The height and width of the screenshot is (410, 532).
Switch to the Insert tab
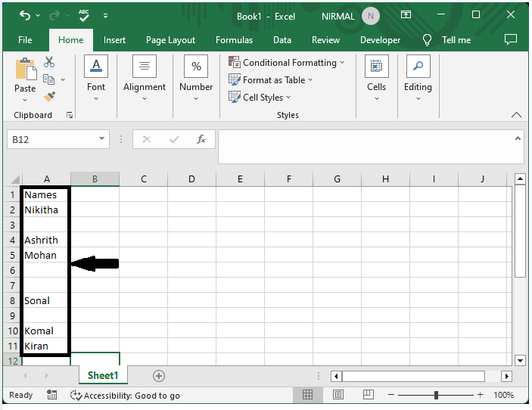(114, 40)
